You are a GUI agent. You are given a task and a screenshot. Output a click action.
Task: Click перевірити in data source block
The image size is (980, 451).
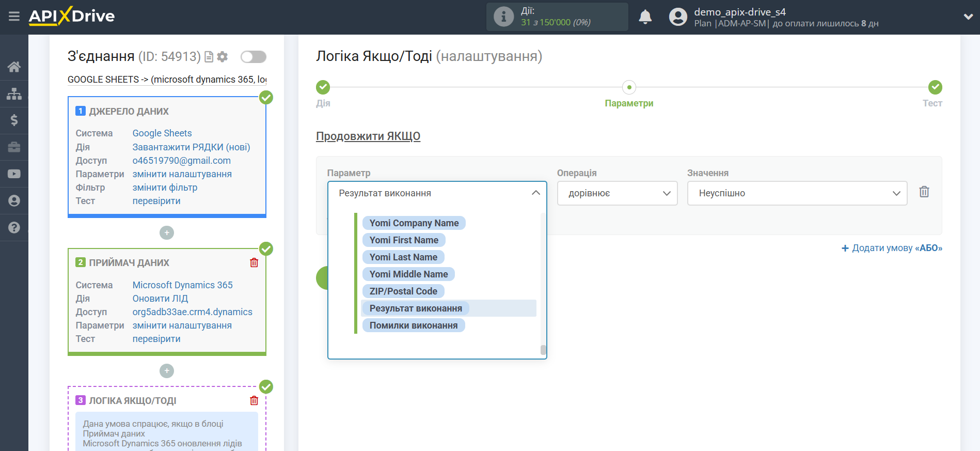[x=156, y=201]
